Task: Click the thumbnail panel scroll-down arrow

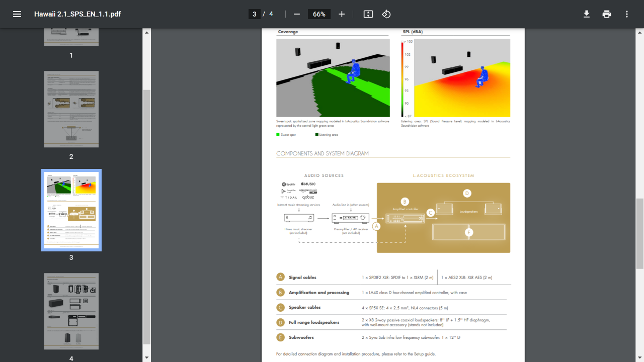Action: 147,358
